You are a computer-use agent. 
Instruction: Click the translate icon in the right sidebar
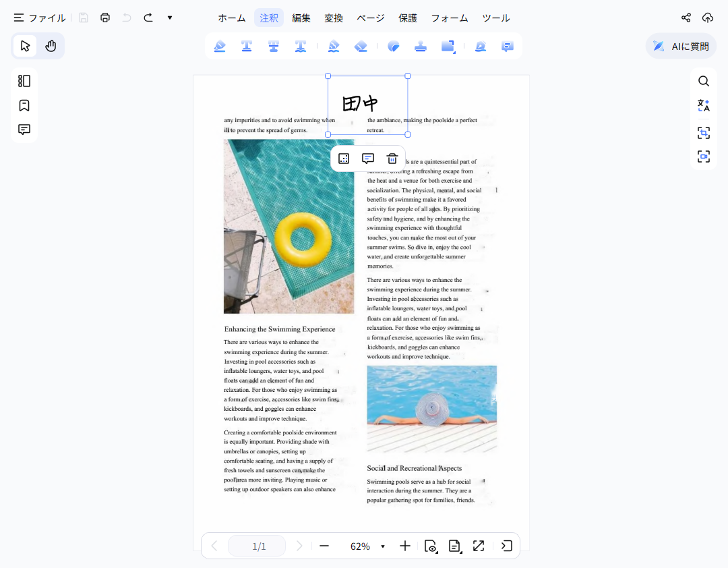[703, 105]
